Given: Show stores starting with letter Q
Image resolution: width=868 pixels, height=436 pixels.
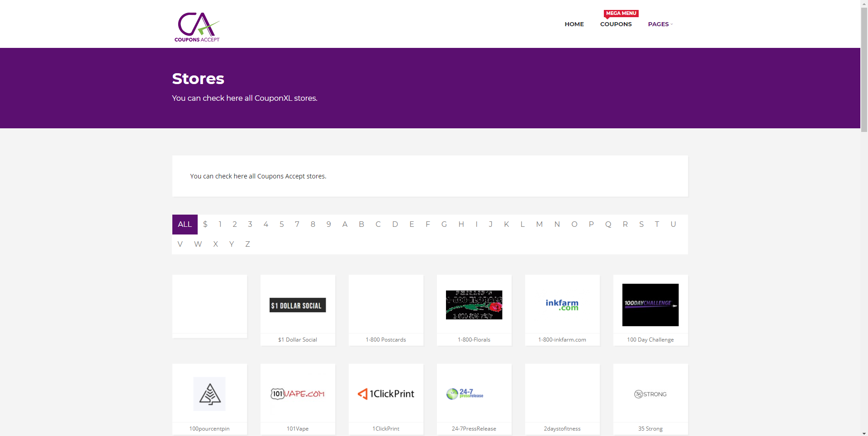Looking at the screenshot, I should [608, 225].
